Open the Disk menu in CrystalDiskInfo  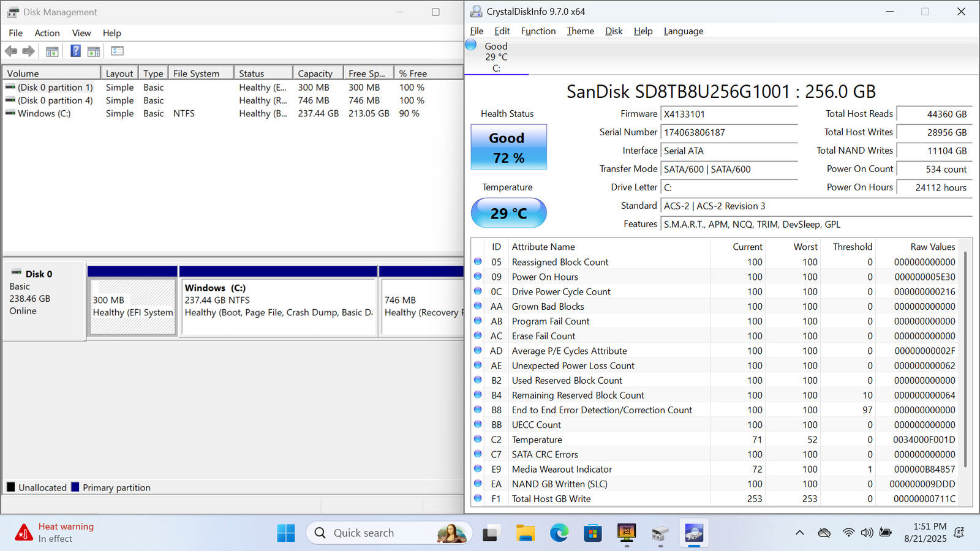point(613,31)
